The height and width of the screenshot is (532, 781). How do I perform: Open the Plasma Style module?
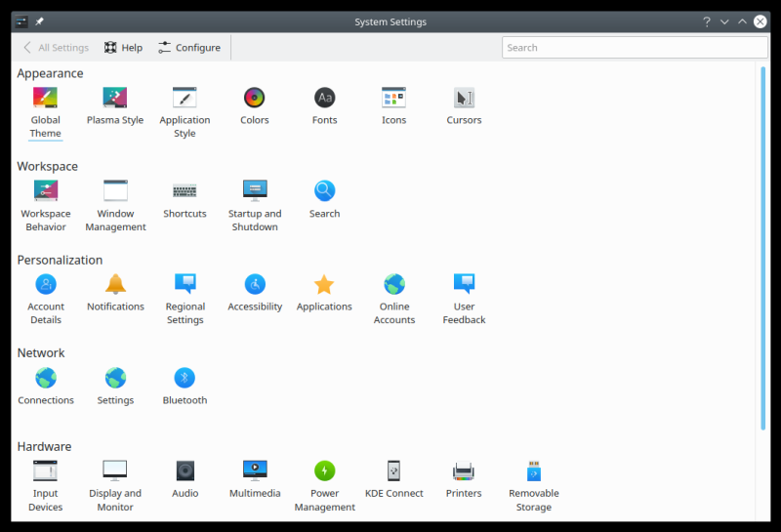click(115, 105)
